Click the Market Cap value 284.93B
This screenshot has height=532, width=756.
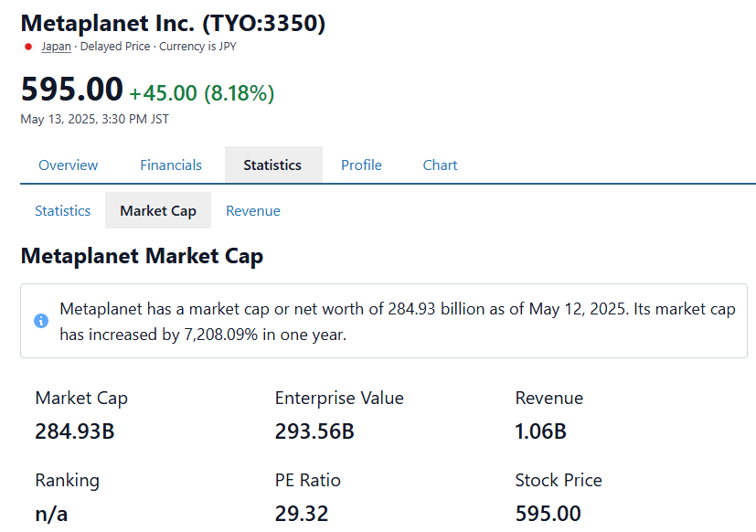(x=72, y=431)
